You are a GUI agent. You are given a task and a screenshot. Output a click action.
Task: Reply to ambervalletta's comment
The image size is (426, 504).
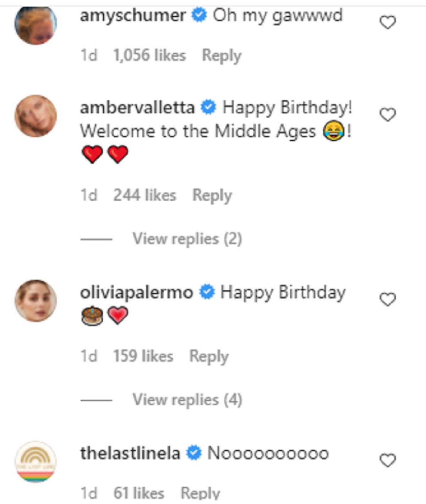pos(212,195)
